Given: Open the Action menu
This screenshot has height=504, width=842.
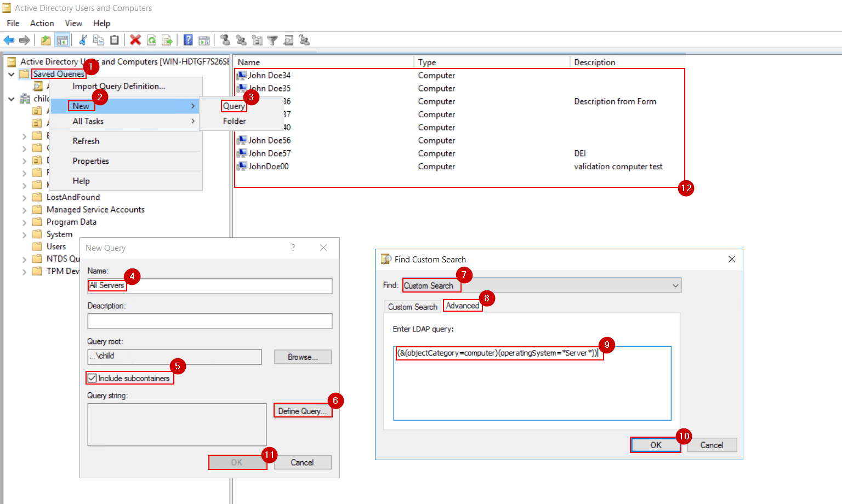Looking at the screenshot, I should pyautogui.click(x=42, y=23).
